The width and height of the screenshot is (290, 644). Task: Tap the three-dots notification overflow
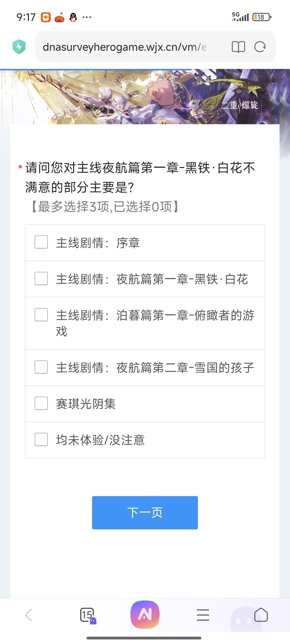click(x=87, y=17)
